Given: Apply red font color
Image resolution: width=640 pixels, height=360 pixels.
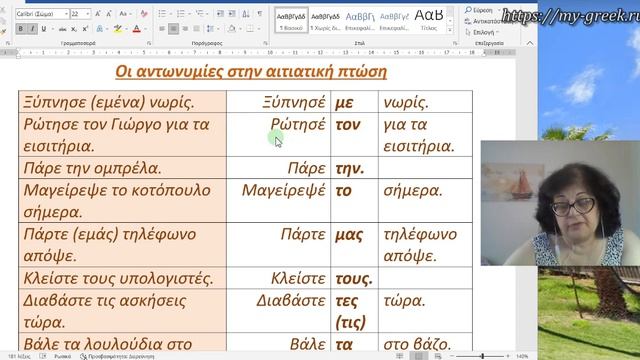Looking at the screenshot, I should (x=136, y=29).
